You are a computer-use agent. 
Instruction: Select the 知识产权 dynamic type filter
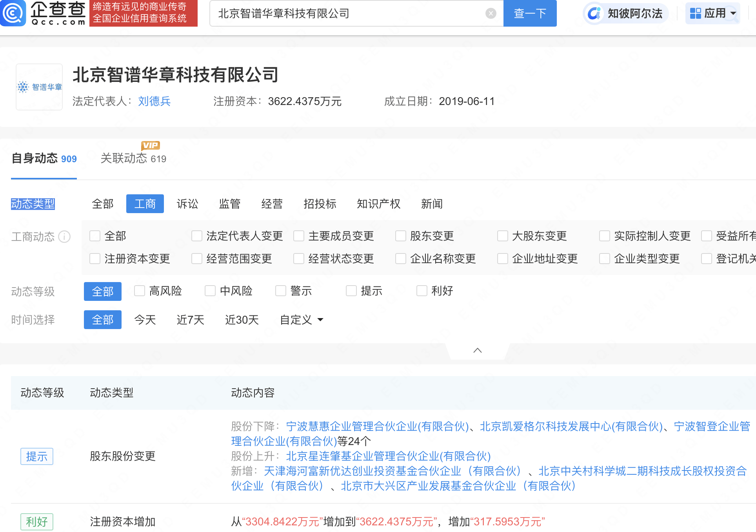point(379,204)
